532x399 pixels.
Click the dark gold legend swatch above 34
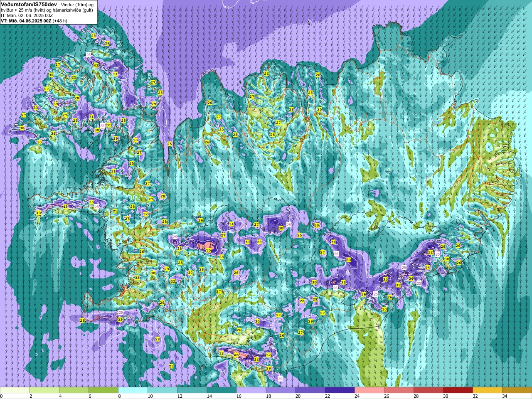517,390
